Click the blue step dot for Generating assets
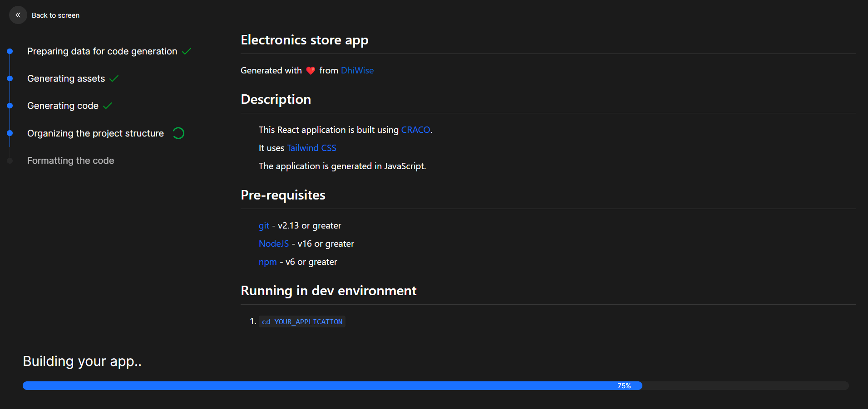This screenshot has width=868, height=409. pyautogui.click(x=10, y=78)
